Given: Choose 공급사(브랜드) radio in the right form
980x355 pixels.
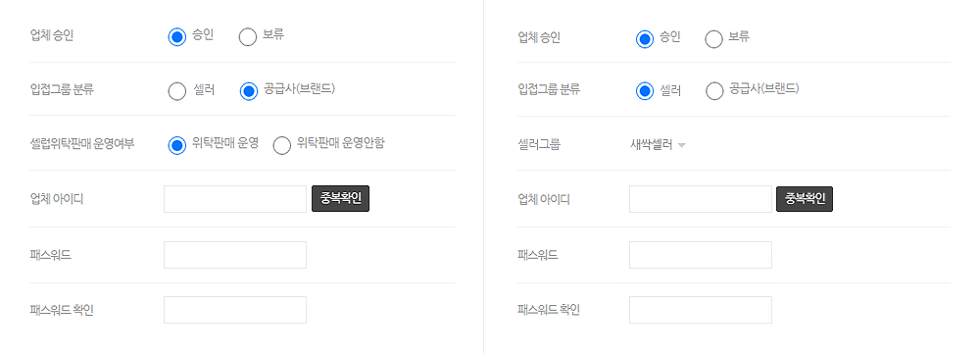Looking at the screenshot, I should pyautogui.click(x=714, y=91).
